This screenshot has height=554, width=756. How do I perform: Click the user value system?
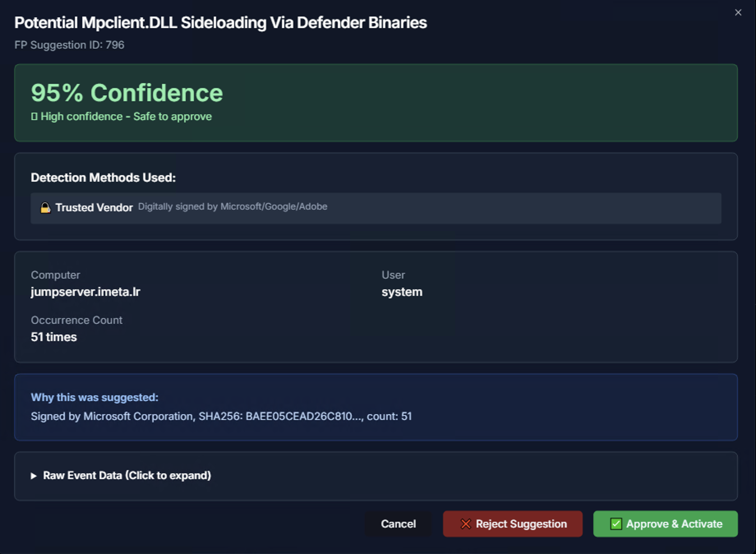[401, 292]
